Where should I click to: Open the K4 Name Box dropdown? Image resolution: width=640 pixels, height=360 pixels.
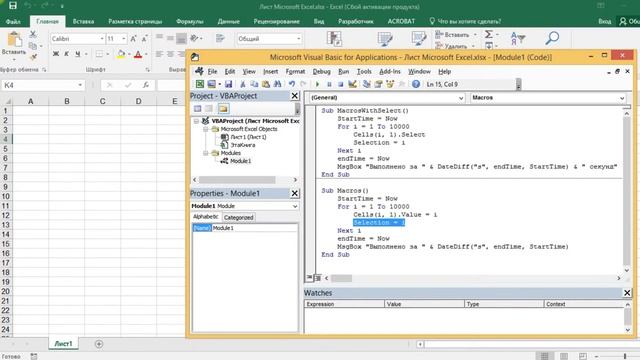click(80, 85)
